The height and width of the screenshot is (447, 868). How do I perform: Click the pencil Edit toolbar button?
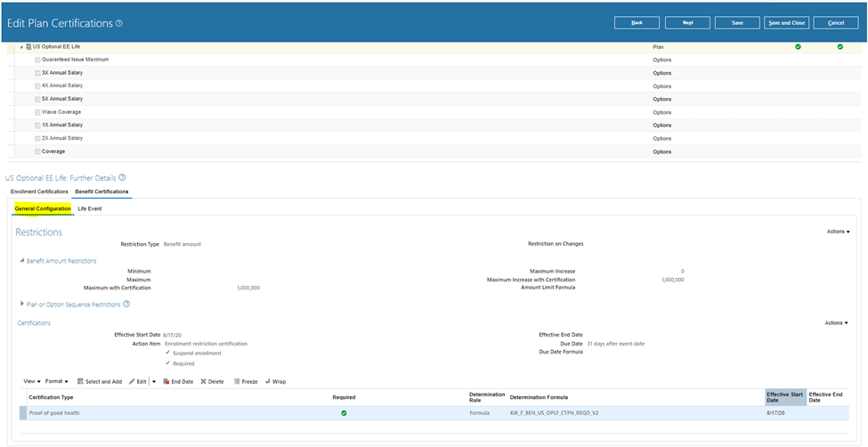[x=138, y=382]
